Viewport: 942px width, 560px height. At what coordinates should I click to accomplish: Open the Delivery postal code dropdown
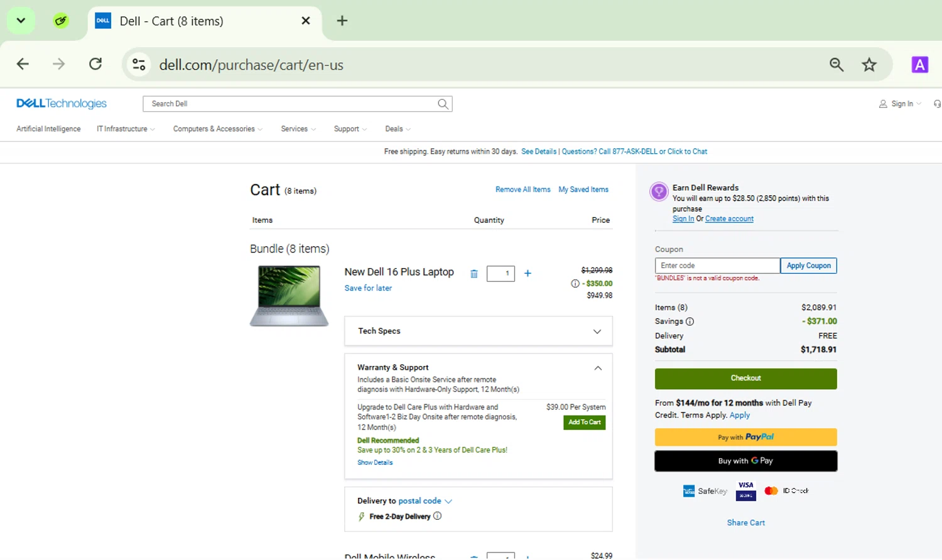pyautogui.click(x=425, y=501)
